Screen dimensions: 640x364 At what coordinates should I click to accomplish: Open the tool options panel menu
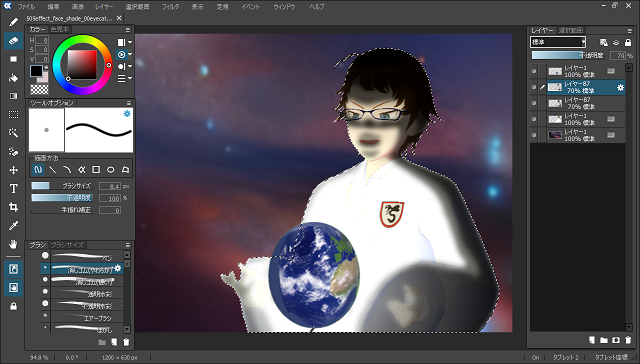coord(129,103)
